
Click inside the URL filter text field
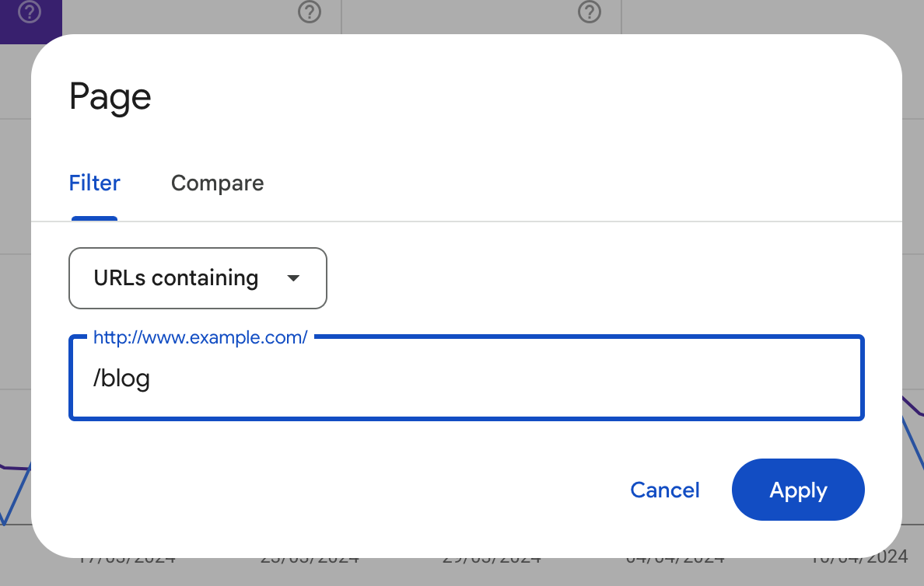[467, 378]
